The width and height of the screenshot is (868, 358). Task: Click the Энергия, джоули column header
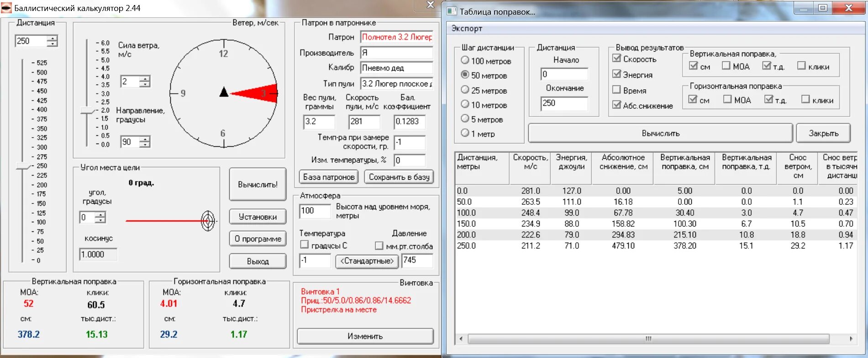click(571, 168)
